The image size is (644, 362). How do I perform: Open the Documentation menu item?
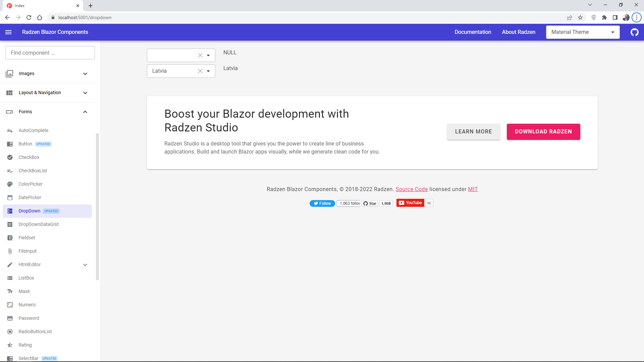tap(473, 32)
